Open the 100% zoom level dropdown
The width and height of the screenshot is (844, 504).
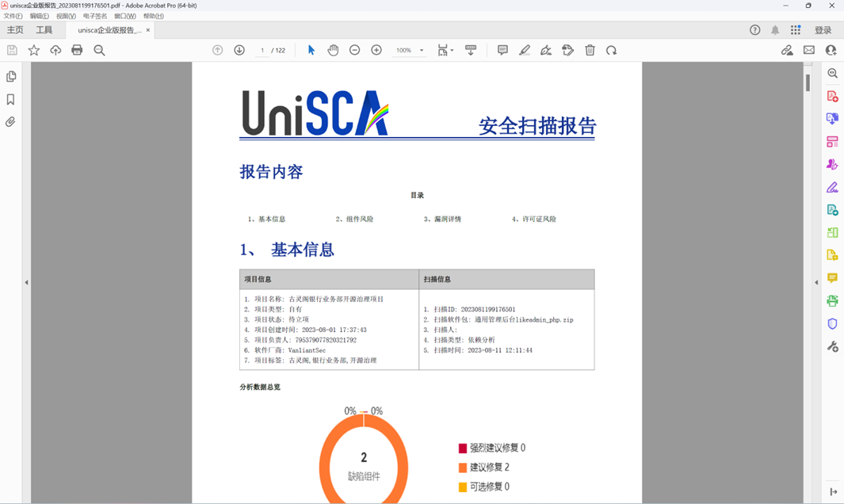click(x=409, y=50)
